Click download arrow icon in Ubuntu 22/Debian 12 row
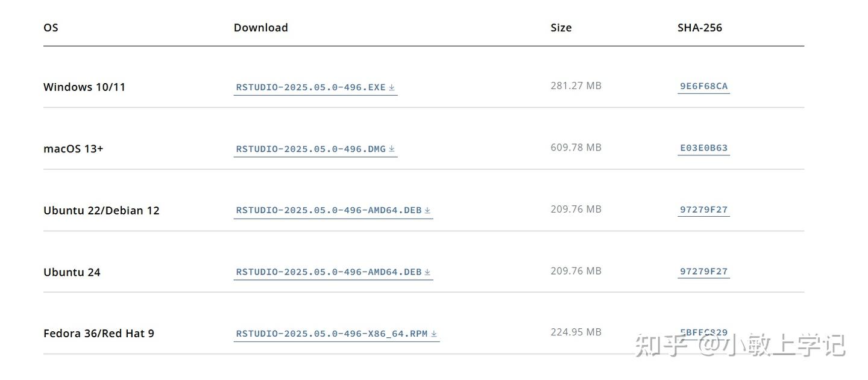The width and height of the screenshot is (868, 380). click(x=427, y=210)
